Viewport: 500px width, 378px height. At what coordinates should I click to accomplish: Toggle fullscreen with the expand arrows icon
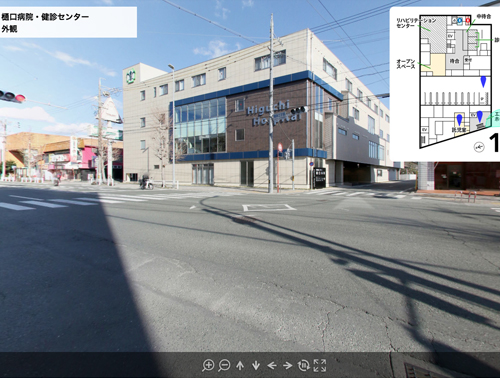(x=320, y=365)
